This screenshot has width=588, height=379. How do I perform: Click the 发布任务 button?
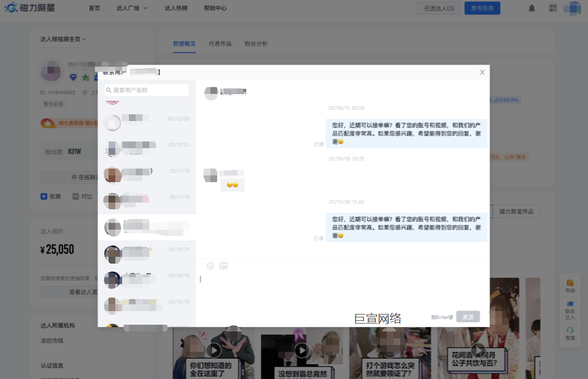pos(482,8)
